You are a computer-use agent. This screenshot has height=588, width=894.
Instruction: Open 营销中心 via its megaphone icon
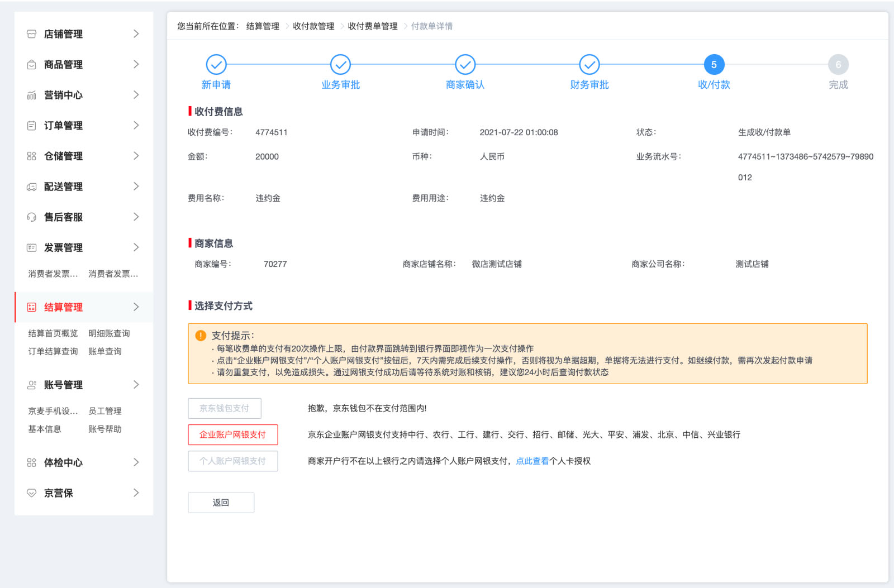tap(31, 95)
